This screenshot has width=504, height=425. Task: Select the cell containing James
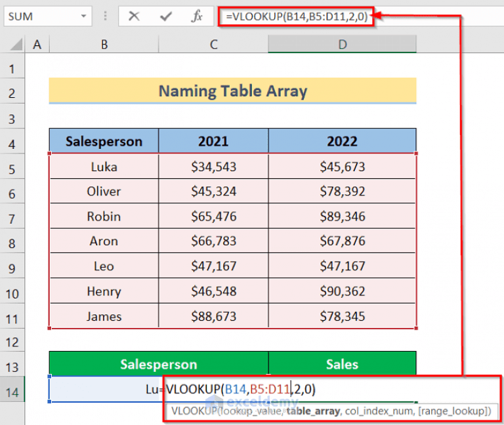[104, 316]
